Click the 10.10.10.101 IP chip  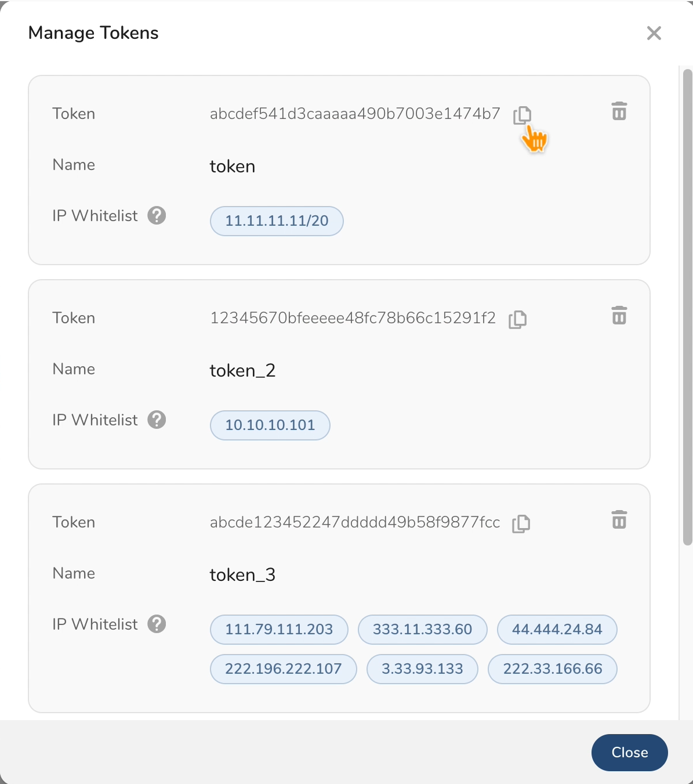pyautogui.click(x=270, y=425)
